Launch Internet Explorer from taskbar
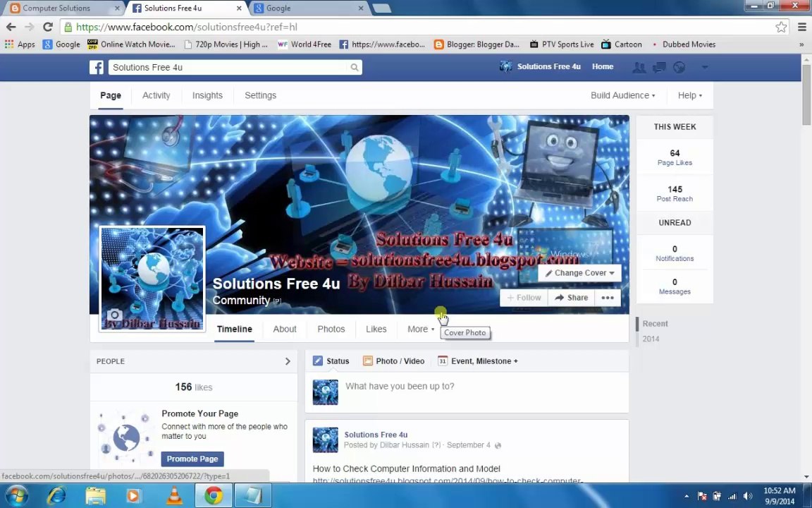This screenshot has height=508, width=812. click(x=56, y=495)
